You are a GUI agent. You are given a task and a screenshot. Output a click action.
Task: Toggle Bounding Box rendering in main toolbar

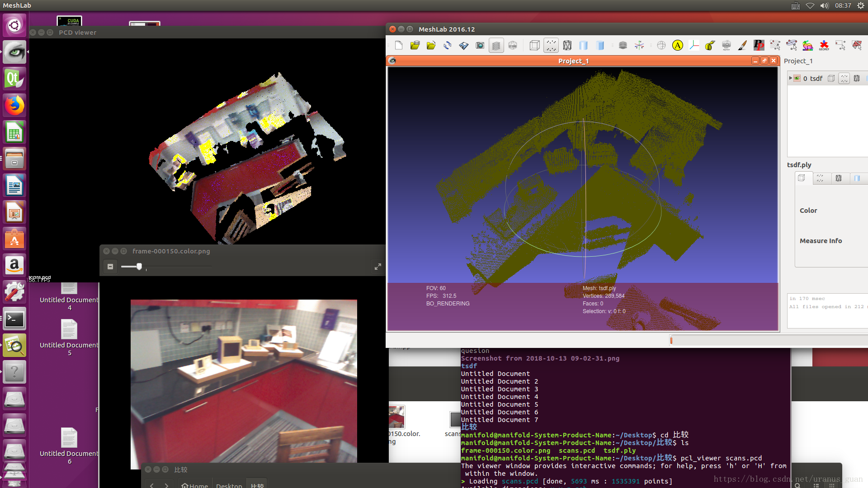[x=534, y=45]
